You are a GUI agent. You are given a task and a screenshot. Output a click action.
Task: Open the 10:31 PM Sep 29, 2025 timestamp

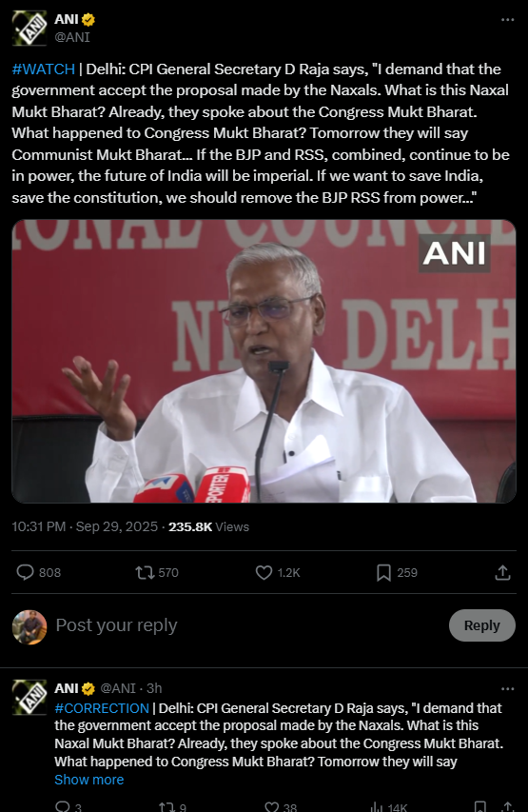85,526
